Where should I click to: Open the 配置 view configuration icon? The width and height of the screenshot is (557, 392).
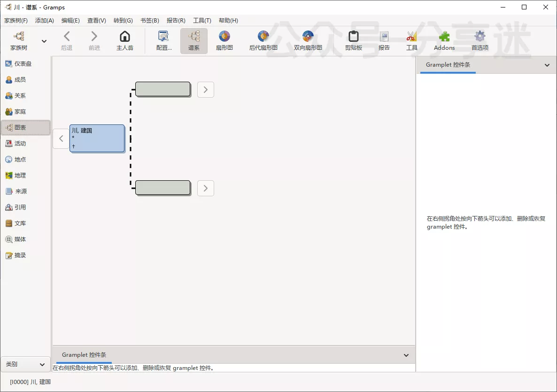click(x=163, y=37)
